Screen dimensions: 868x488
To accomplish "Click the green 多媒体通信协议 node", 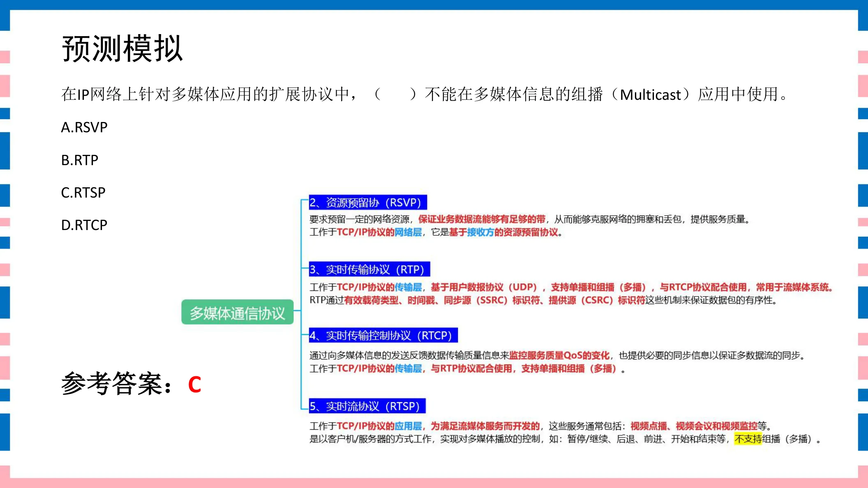I will tap(238, 313).
